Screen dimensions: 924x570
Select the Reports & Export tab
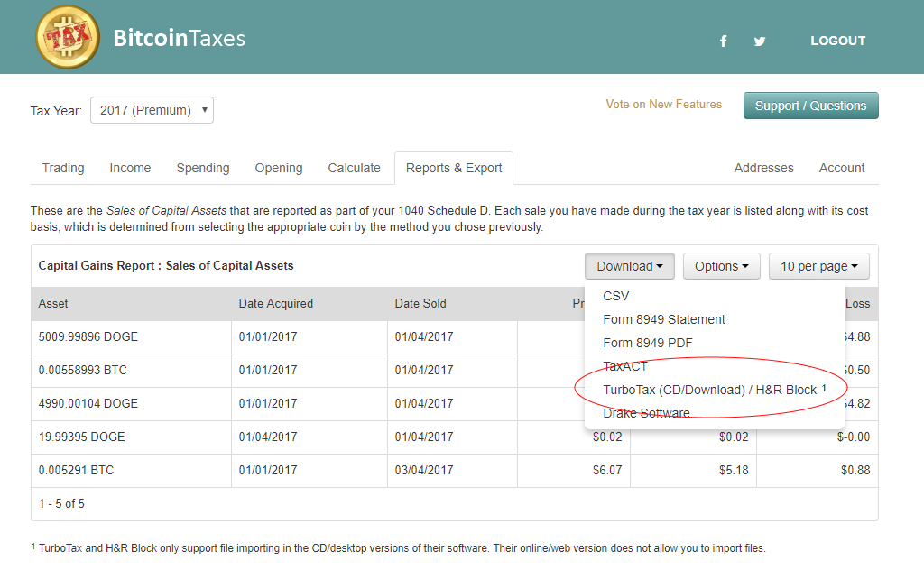[454, 168]
